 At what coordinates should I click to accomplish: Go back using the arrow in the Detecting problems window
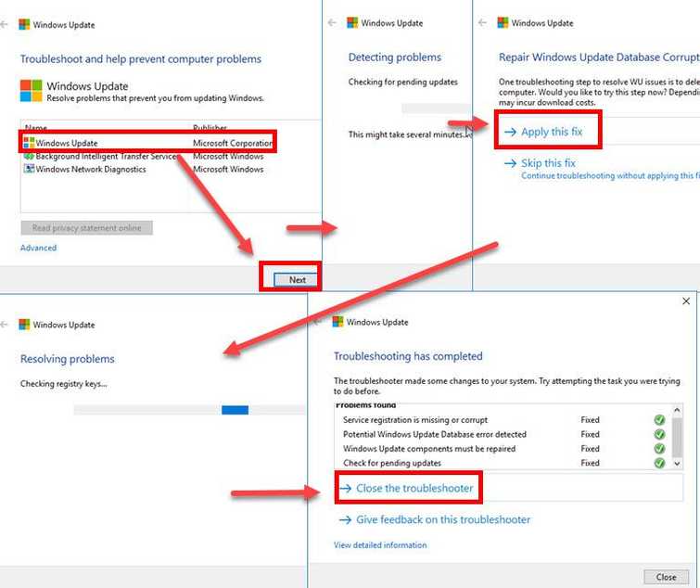[332, 23]
